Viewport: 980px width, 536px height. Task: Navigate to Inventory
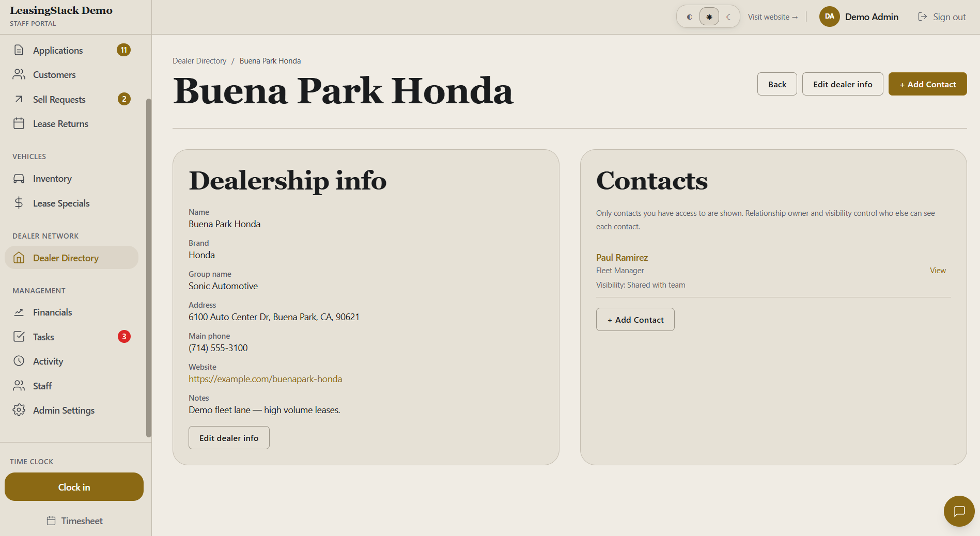72,179
